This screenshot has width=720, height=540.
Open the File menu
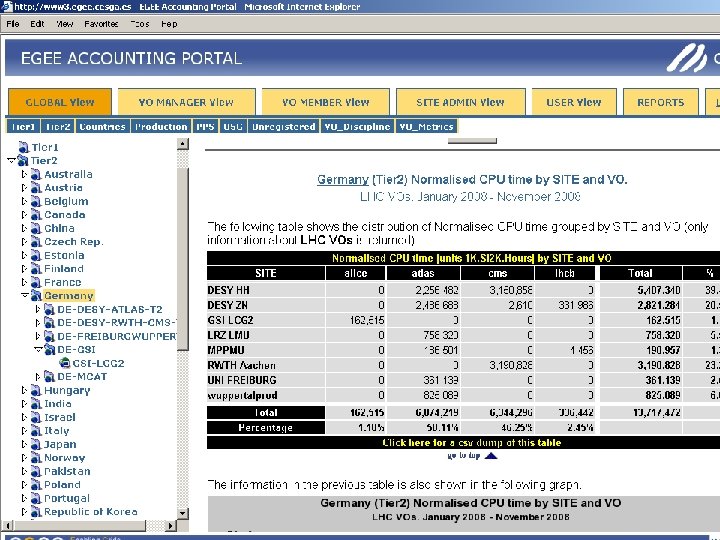tap(13, 24)
